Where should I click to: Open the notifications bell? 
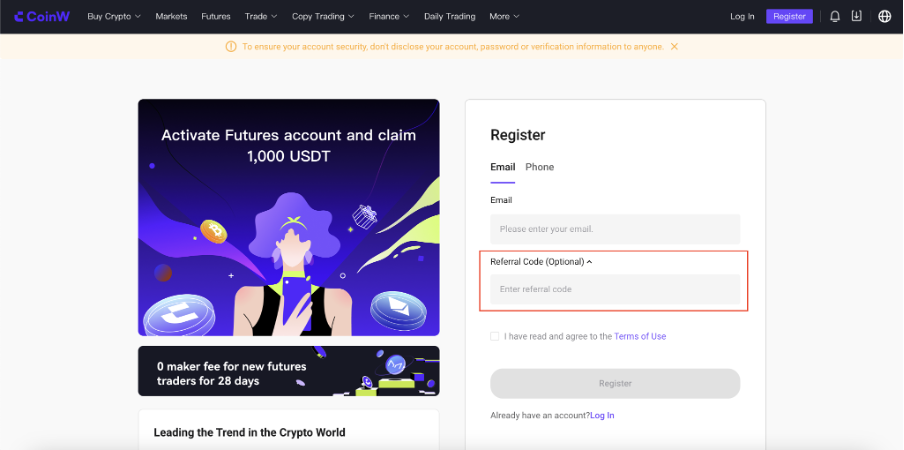835,16
